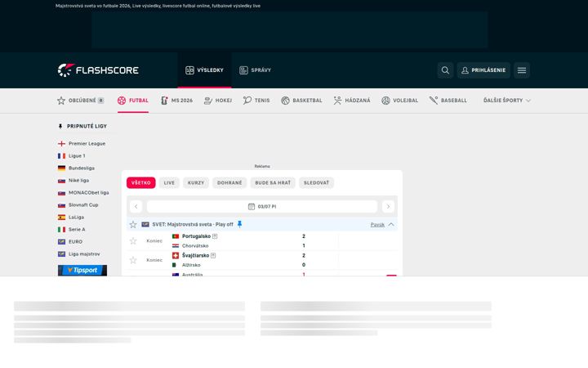This screenshot has height=368, width=588.
Task: Open Ligue 1 in pinned leagues
Action: coord(72,156)
